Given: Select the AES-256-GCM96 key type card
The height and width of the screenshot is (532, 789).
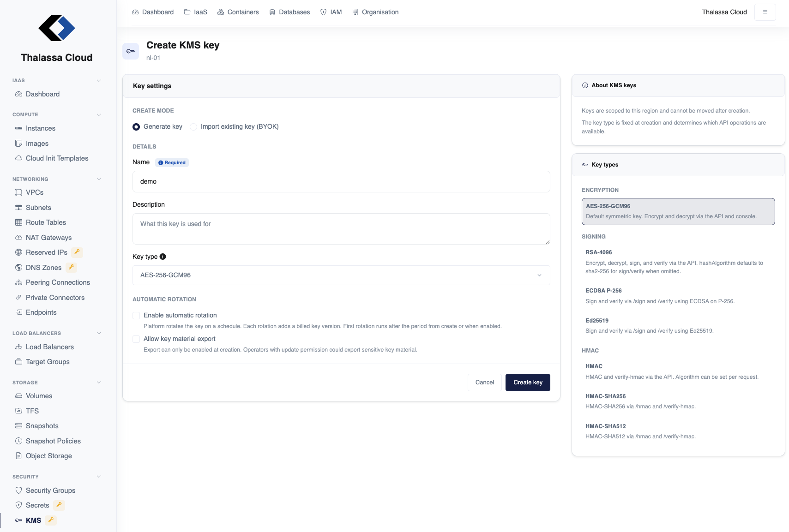Looking at the screenshot, I should pyautogui.click(x=678, y=211).
